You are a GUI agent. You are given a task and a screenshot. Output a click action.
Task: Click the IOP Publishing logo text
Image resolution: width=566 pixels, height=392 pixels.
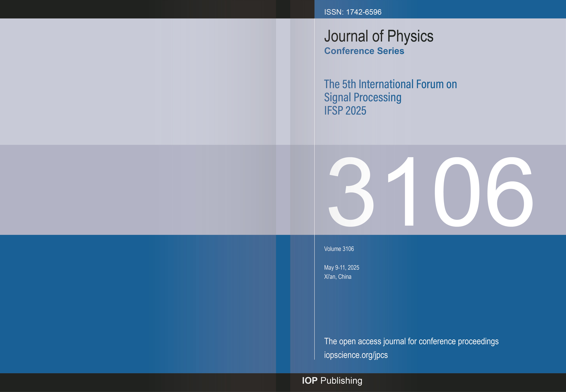coord(332,380)
